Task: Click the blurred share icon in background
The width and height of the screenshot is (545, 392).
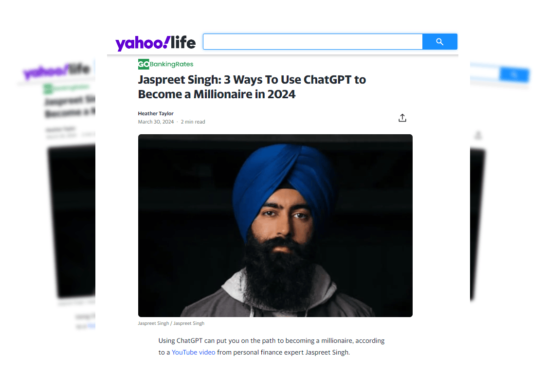Action: click(478, 135)
